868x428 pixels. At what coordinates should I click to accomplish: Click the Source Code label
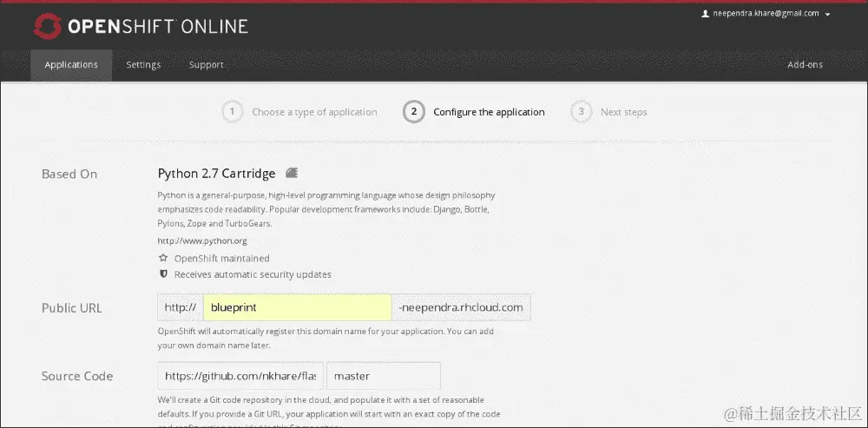[x=77, y=376]
